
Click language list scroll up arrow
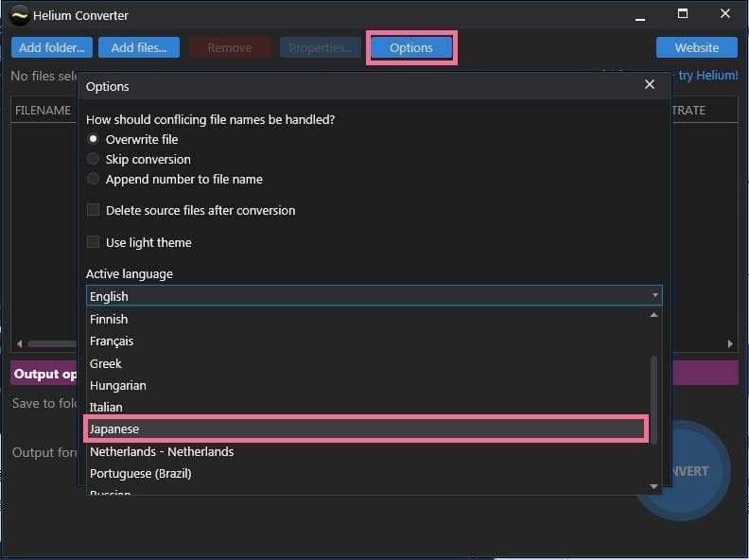(653, 315)
